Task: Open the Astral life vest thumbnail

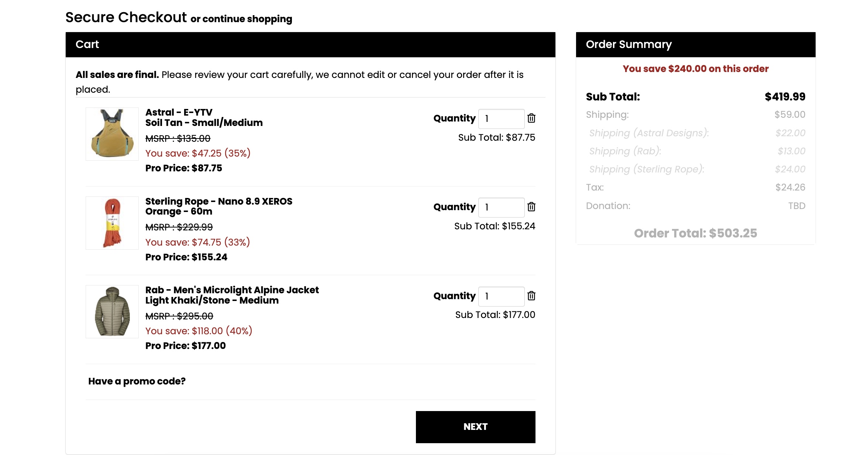Action: click(112, 134)
